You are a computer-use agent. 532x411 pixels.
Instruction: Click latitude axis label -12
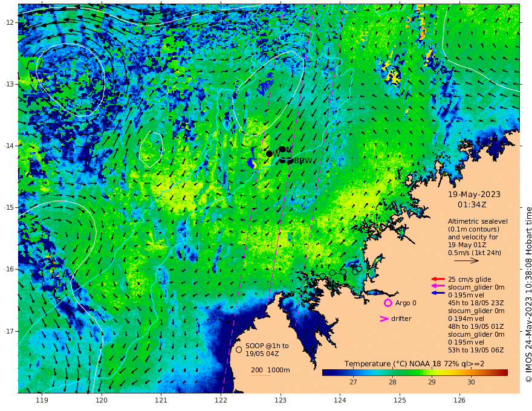tap(8, 22)
